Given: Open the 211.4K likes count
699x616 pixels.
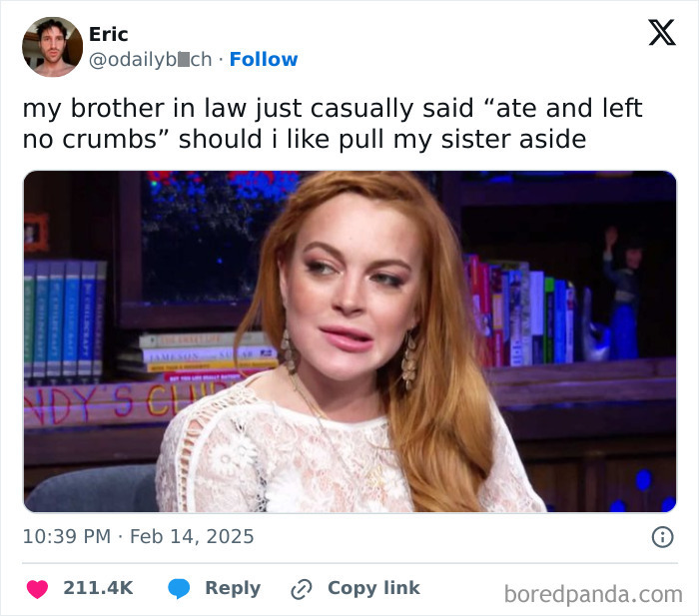Looking at the screenshot, I should pyautogui.click(x=98, y=588).
